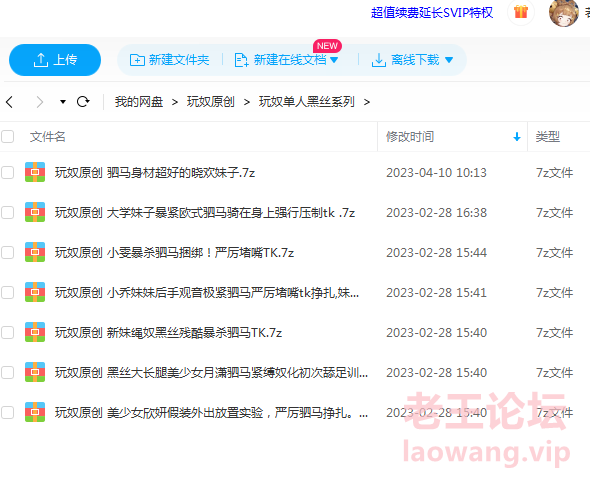This screenshot has height=477, width=590.
Task: Click the 7z icon of the 2023-02-28 16:38 file
Action: click(x=35, y=212)
